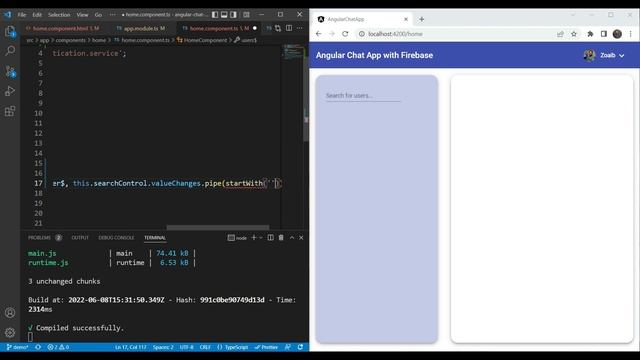
Task: Click the demo git branch in status bar
Action: click(x=18, y=347)
